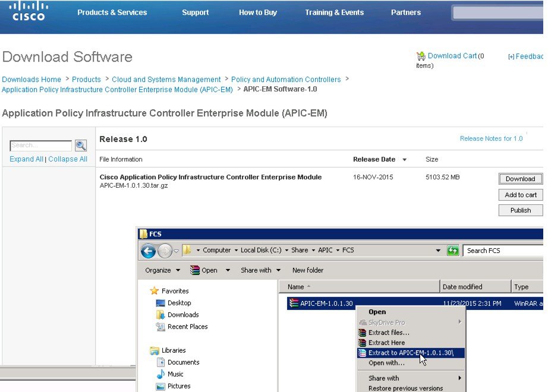Open the Organize dropdown menu
Image resolution: width=548 pixels, height=392 pixels.
point(162,270)
